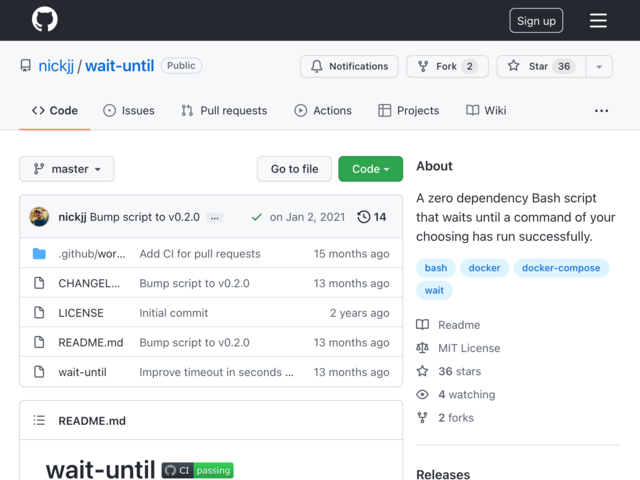Expand the commit message ellipsis
This screenshot has width=640, height=480.
pyautogui.click(x=214, y=218)
